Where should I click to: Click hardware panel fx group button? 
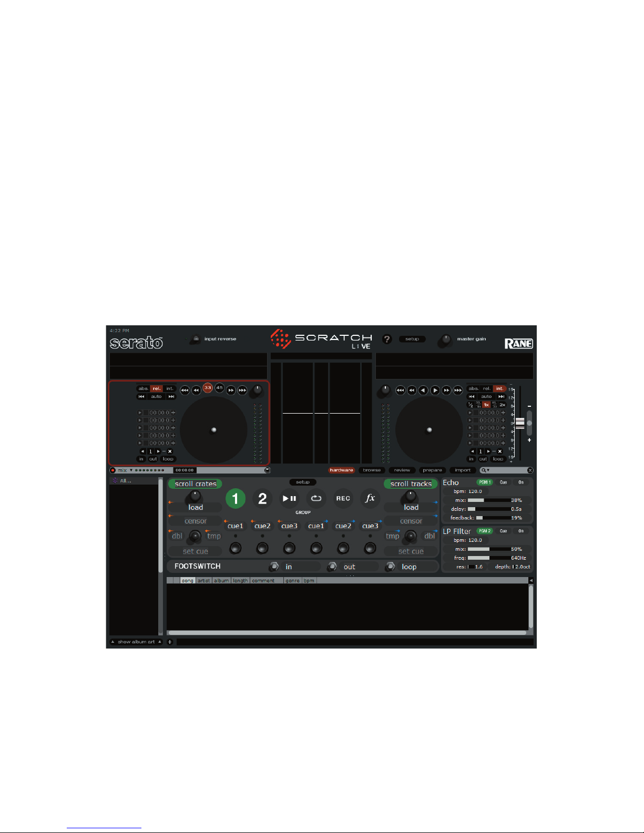pyautogui.click(x=370, y=498)
